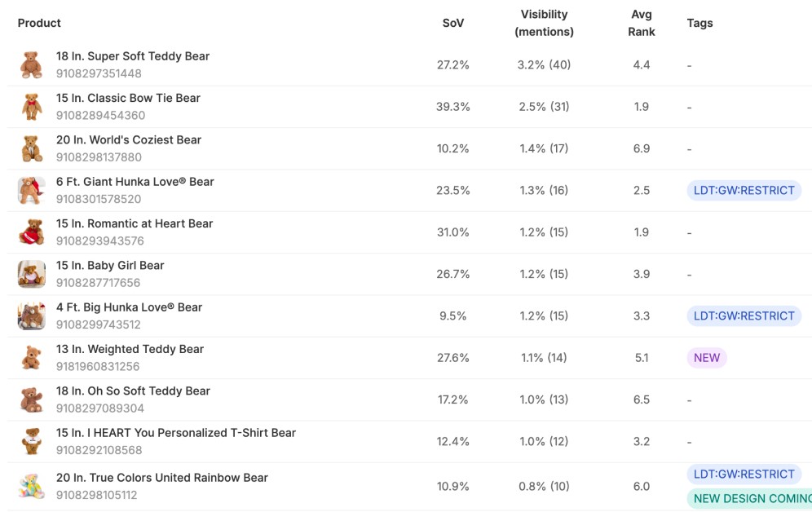Screen dimensions: 812x512
Task: Click the 6 Ft. Giant Hunka Love Bear picture
Action: (x=32, y=191)
